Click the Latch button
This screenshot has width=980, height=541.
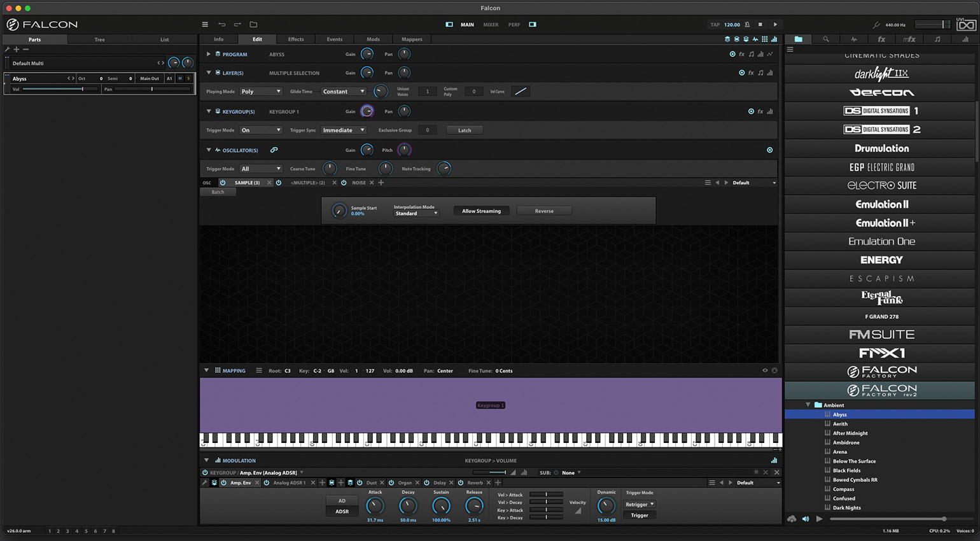(x=465, y=130)
